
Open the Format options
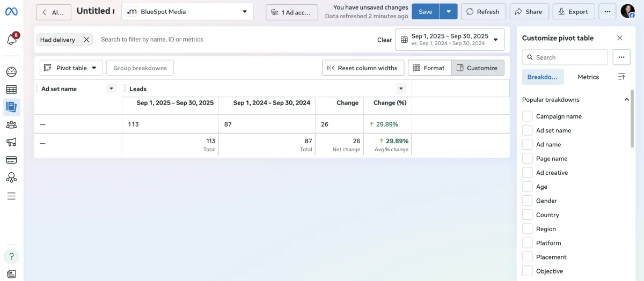click(429, 68)
